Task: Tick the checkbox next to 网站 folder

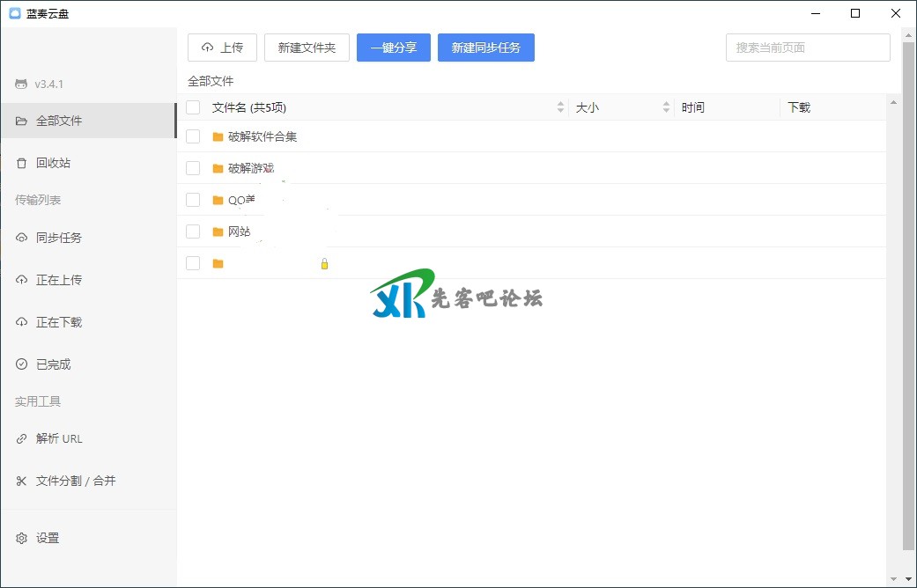Action: point(193,232)
